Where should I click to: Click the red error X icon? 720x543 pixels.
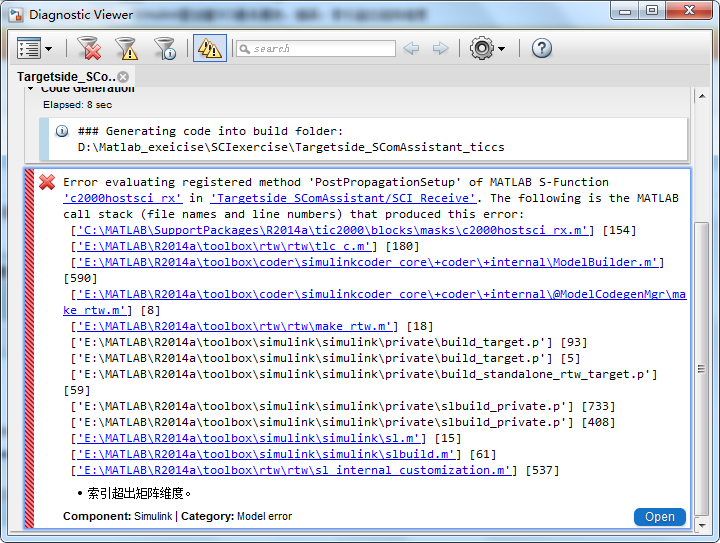[x=47, y=182]
